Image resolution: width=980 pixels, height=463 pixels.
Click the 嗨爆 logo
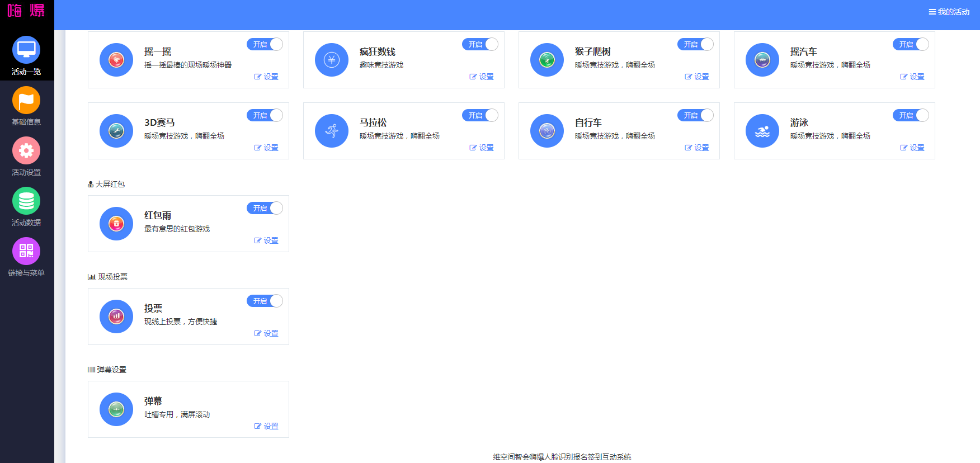26,10
